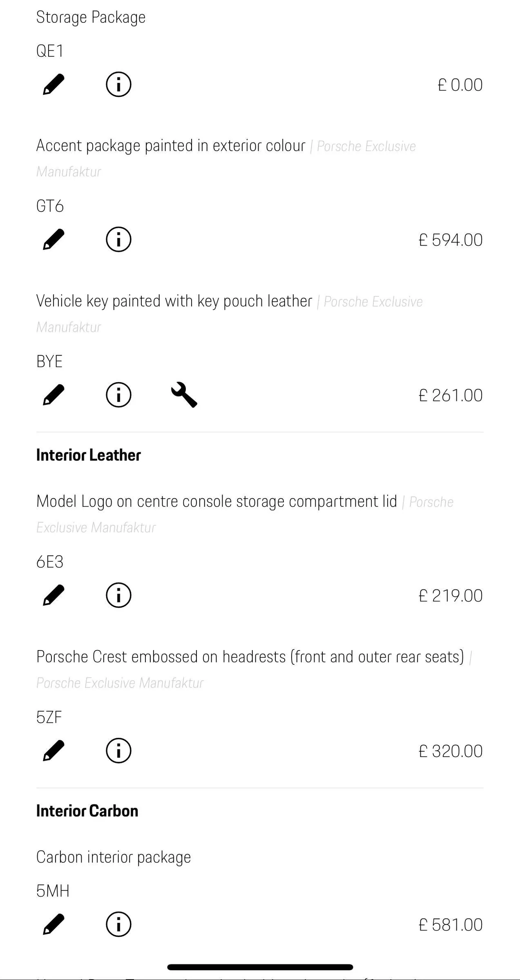Tap the iOS home indicator bar
Viewport: 520px width, 980px height.
click(260, 967)
